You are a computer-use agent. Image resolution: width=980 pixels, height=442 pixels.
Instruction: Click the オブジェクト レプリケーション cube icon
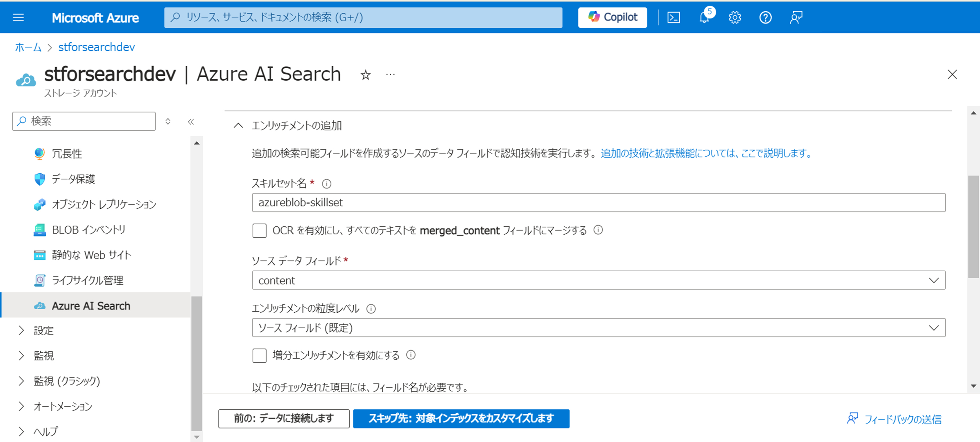(40, 204)
